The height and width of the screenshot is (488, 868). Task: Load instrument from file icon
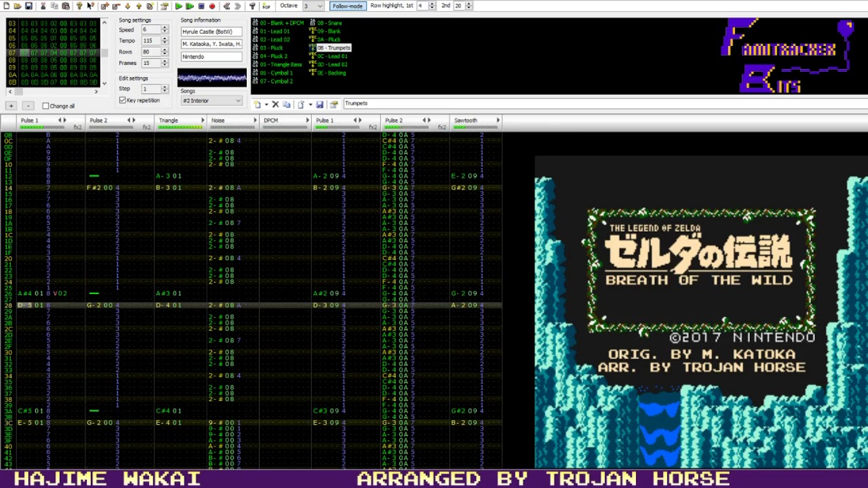point(300,104)
